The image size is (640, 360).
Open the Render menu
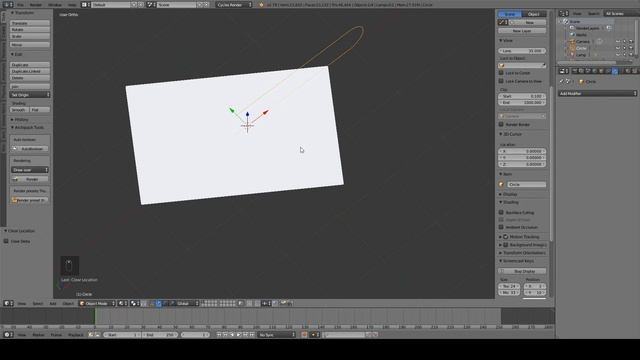(36, 4)
